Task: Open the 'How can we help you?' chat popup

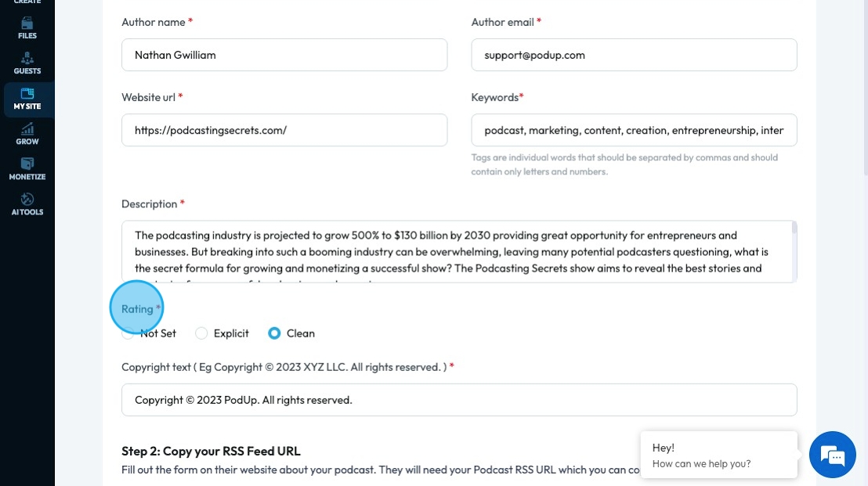Action: coord(718,455)
